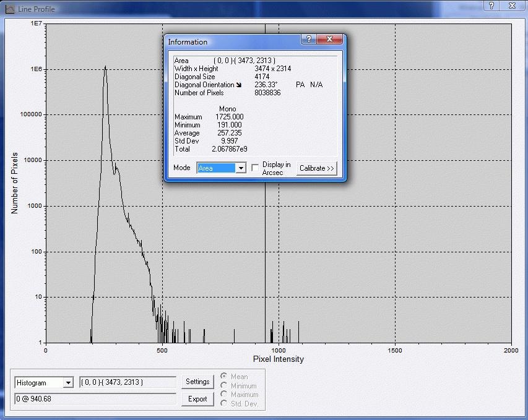
Task: Click the Information dialog help button
Action: coord(308,39)
